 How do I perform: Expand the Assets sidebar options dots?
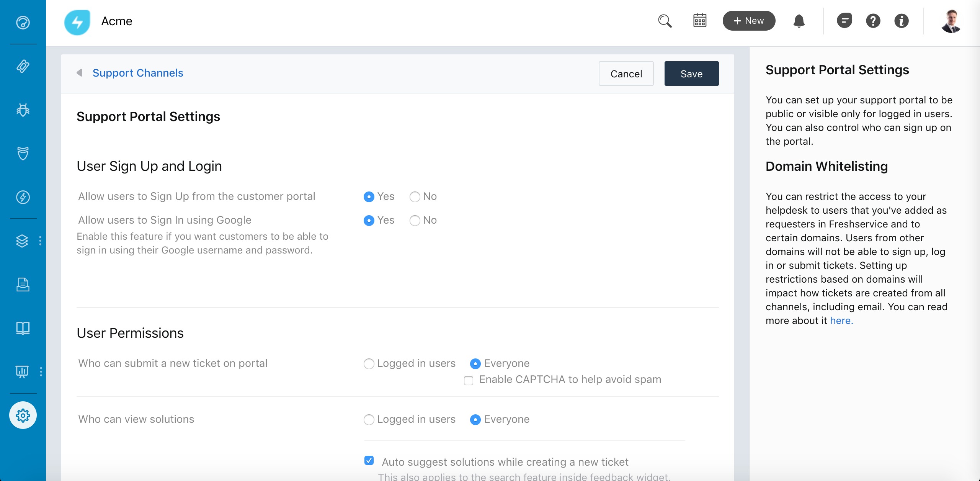click(40, 241)
